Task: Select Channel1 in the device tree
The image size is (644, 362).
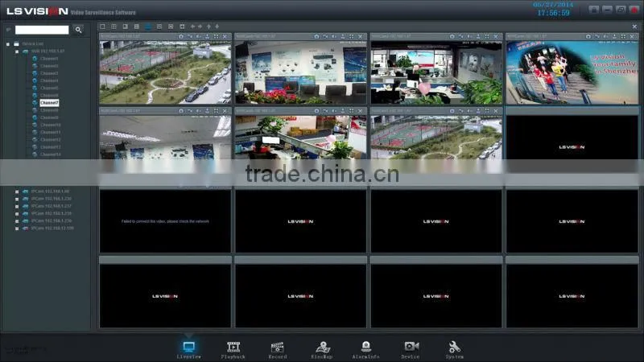Action: [x=49, y=59]
